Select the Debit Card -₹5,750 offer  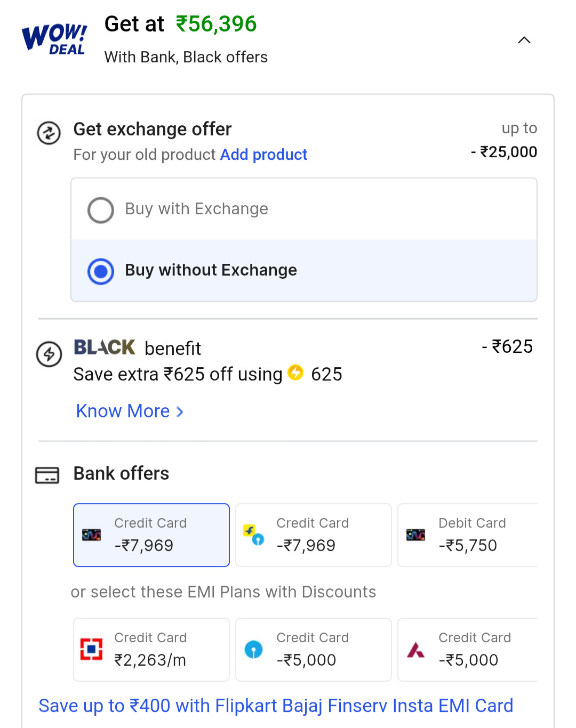pos(468,535)
